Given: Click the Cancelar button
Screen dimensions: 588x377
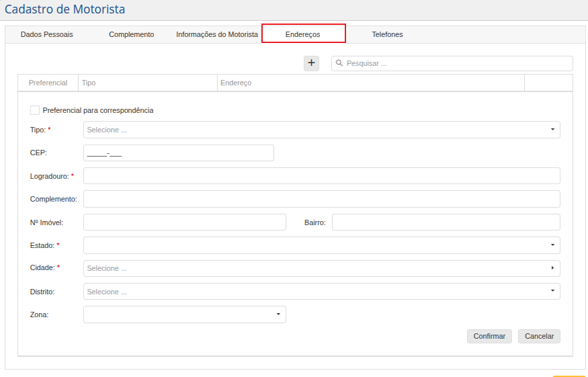Looking at the screenshot, I should pyautogui.click(x=539, y=336).
